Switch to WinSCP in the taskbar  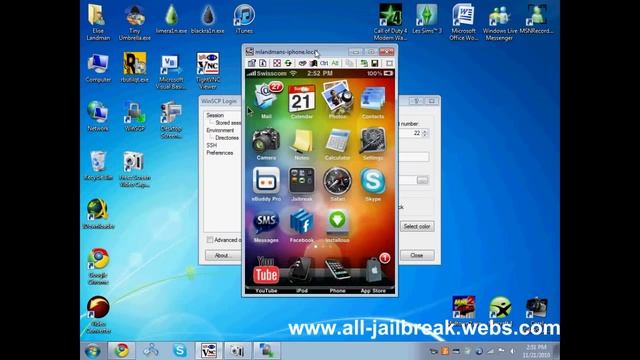(x=267, y=351)
